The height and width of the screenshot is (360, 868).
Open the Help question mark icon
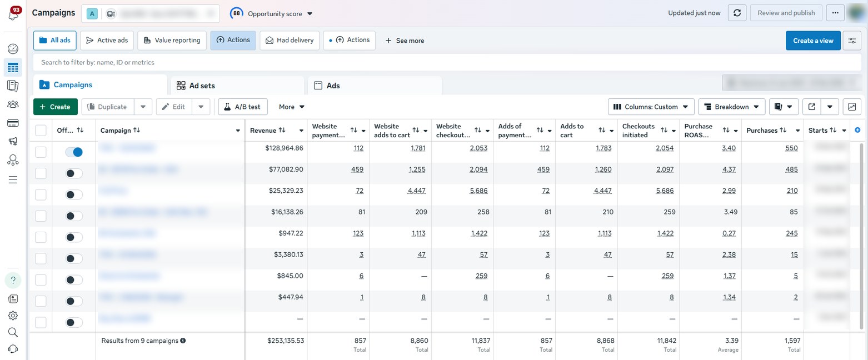click(x=13, y=279)
